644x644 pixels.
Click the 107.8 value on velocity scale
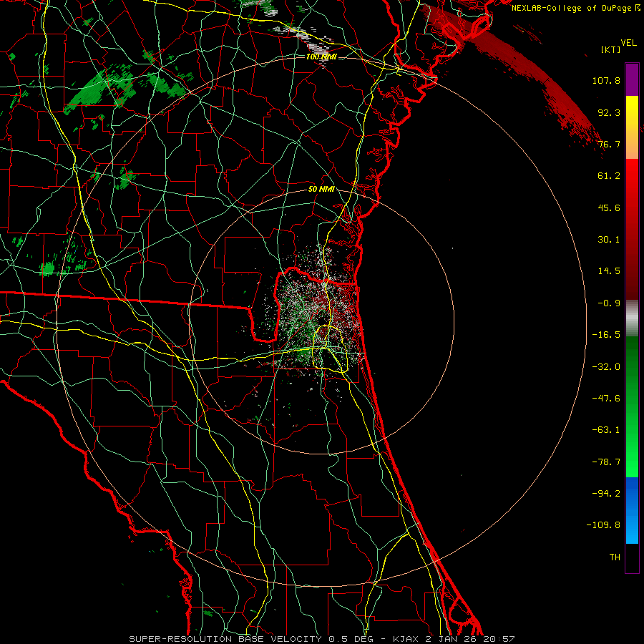(606, 80)
